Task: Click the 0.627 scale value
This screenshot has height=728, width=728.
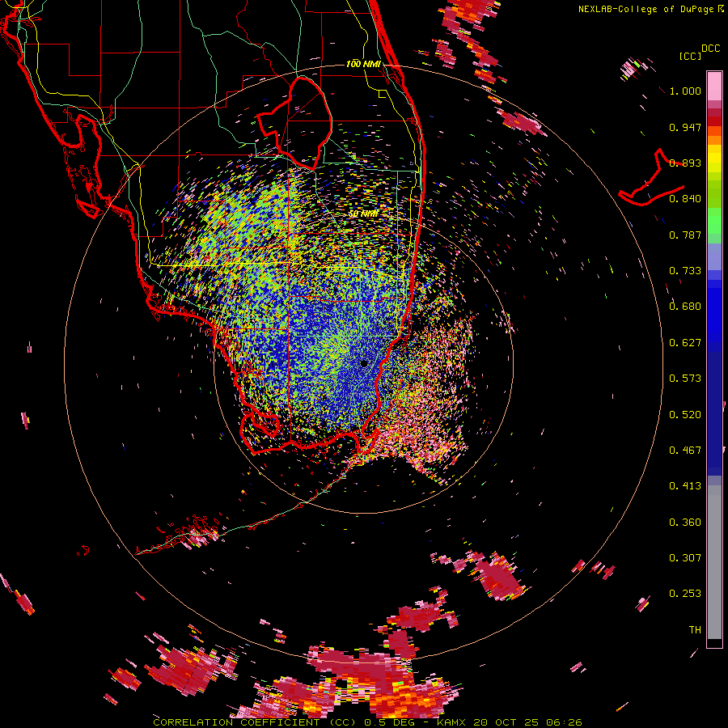Action: click(685, 343)
